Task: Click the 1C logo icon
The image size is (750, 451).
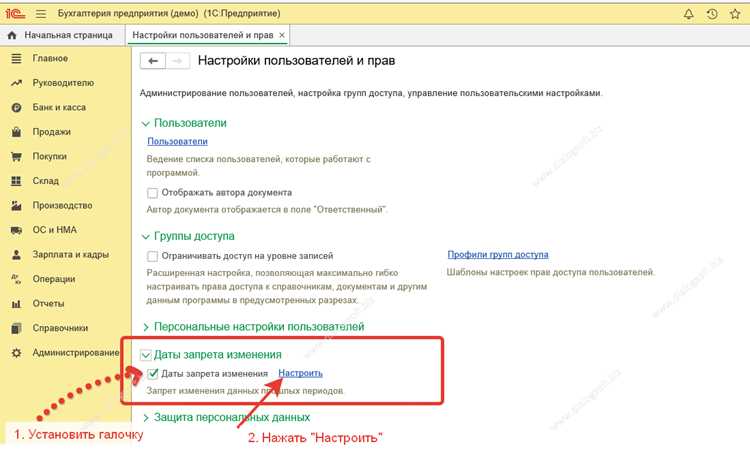Action: click(15, 14)
